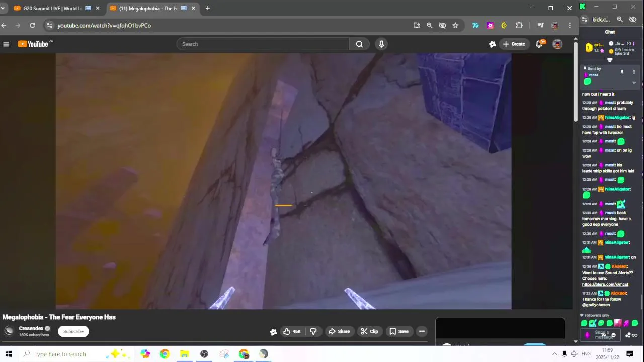Image resolution: width=644 pixels, height=362 pixels.
Task: Close the Megalophobia tab
Action: tap(193, 8)
